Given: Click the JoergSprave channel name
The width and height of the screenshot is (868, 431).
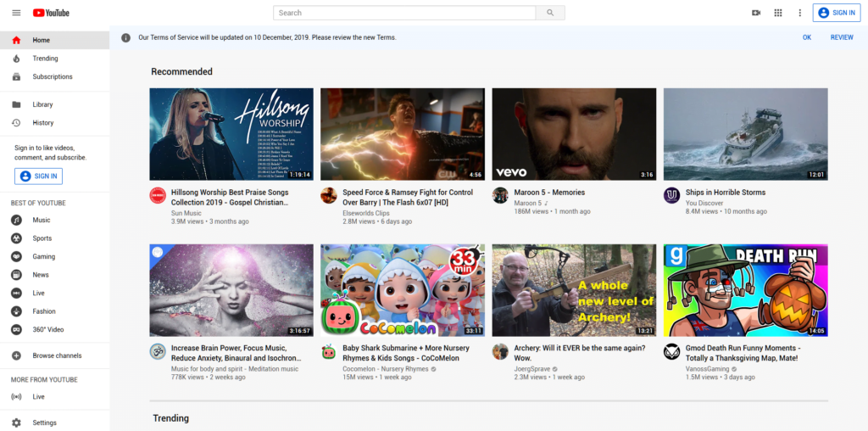Looking at the screenshot, I should pos(532,369).
